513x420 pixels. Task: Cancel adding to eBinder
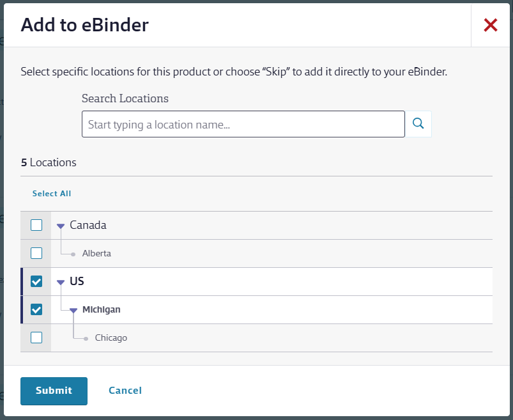point(125,391)
